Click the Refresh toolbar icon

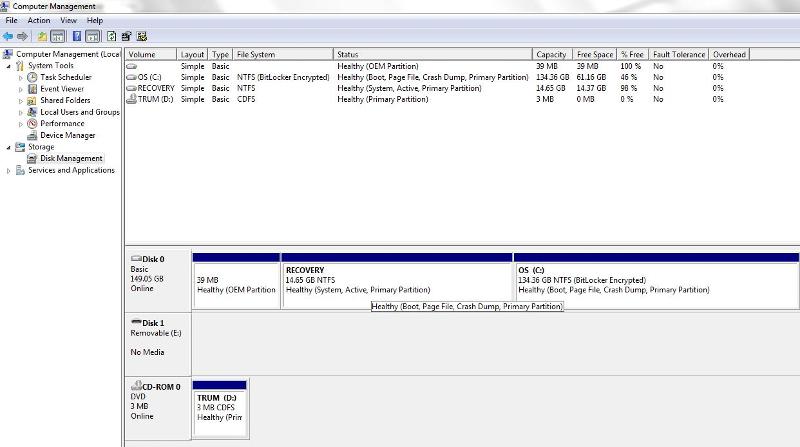coord(111,36)
